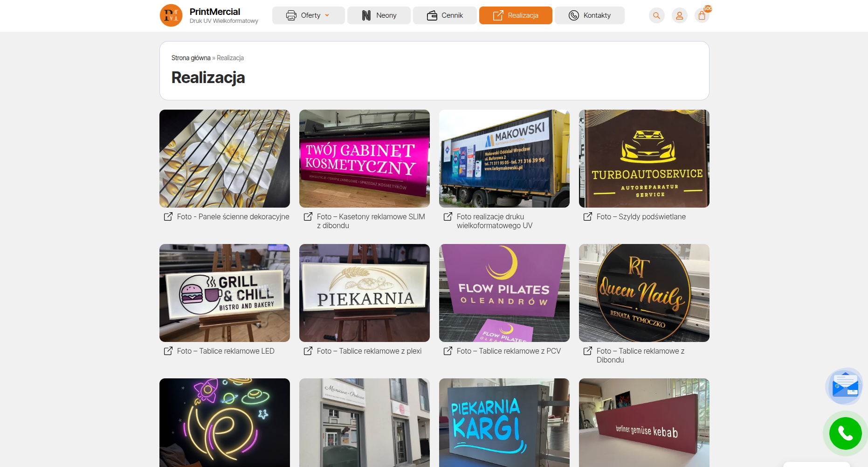Screen dimensions: 868x467
Task: Open the user account icon
Action: click(x=679, y=15)
